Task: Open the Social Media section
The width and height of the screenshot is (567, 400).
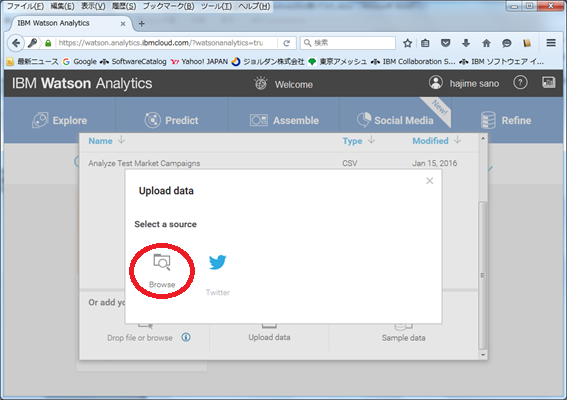Action: (395, 120)
